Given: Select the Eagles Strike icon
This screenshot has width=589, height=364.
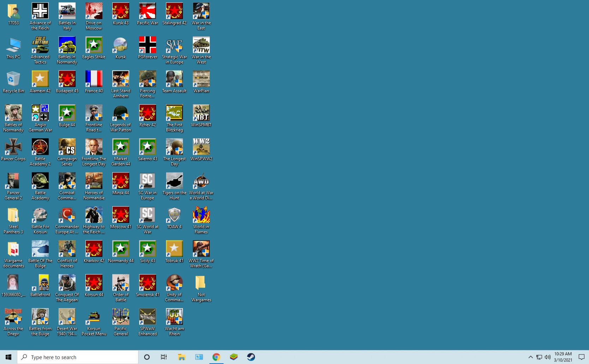Looking at the screenshot, I should click(x=94, y=45).
